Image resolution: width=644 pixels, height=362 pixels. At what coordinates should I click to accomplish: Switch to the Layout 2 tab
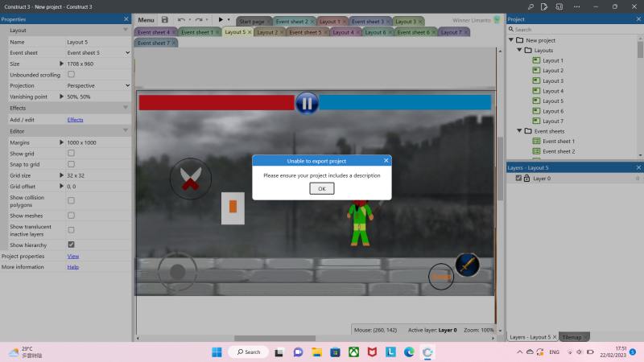268,32
